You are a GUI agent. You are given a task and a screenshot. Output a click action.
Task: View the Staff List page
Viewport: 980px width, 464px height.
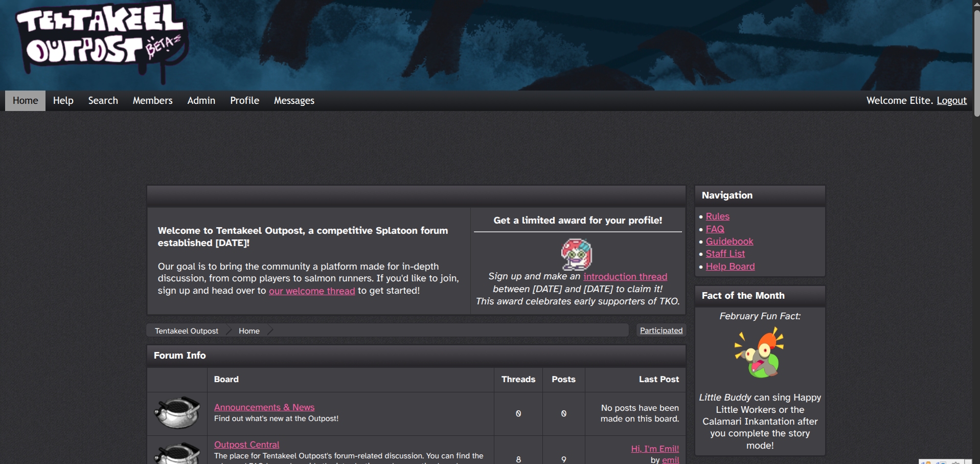pyautogui.click(x=725, y=254)
